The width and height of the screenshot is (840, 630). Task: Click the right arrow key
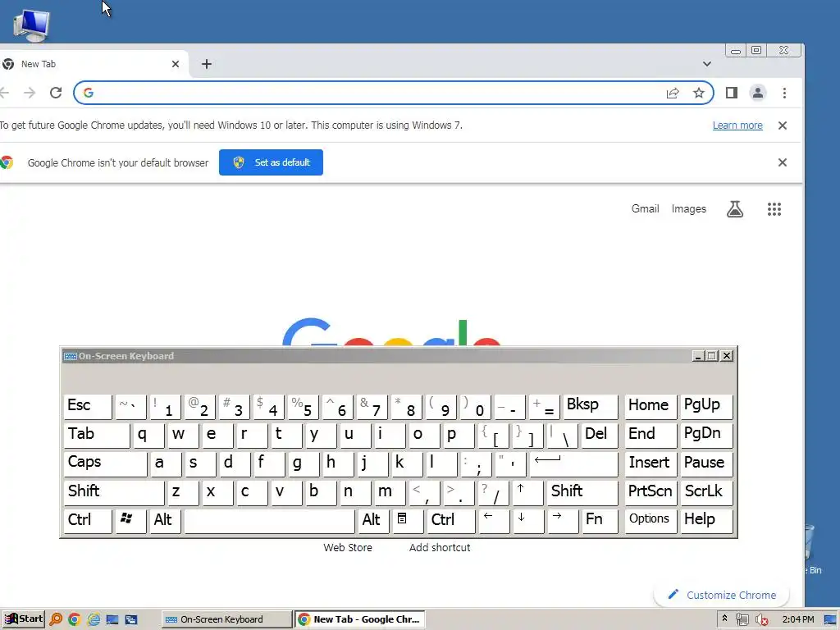(563, 521)
